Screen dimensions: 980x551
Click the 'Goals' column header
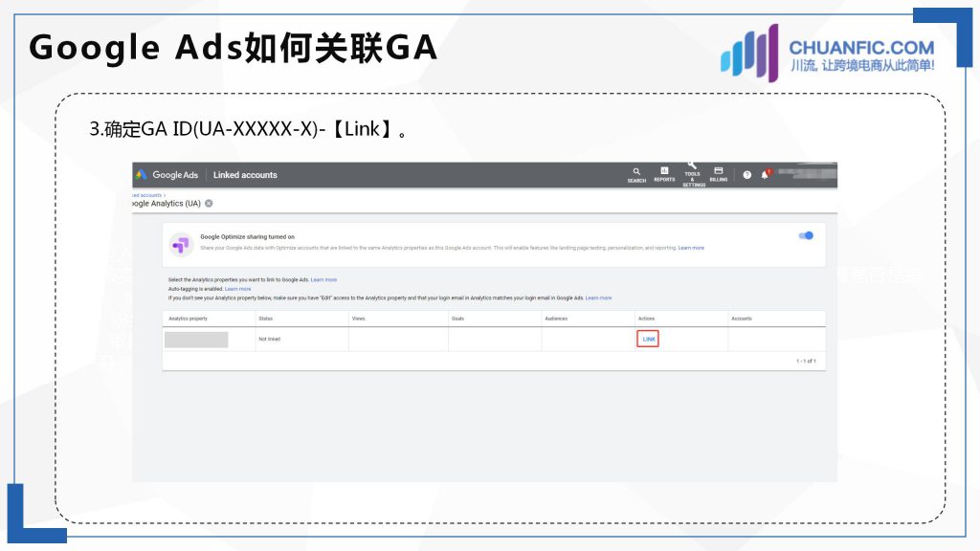[x=457, y=319]
